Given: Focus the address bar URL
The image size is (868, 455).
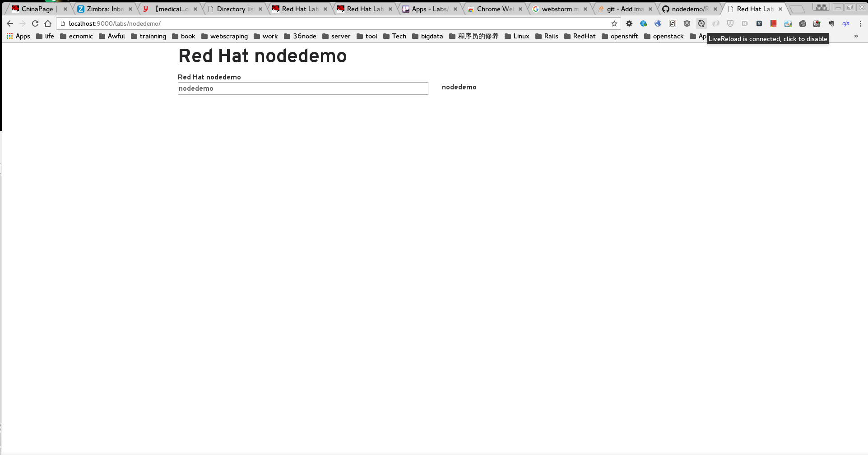Looking at the screenshot, I should [x=339, y=23].
